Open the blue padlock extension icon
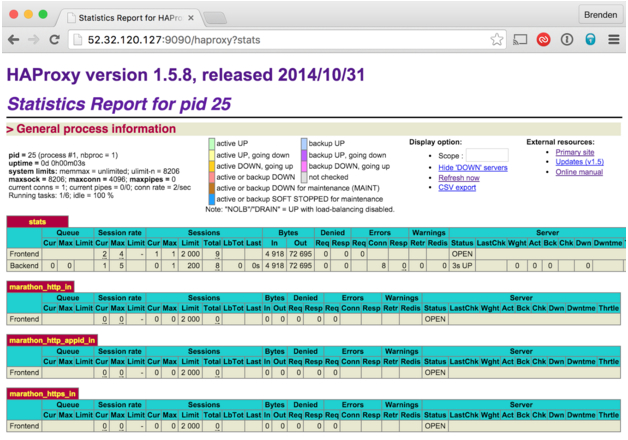The image size is (628, 440). pyautogui.click(x=590, y=40)
